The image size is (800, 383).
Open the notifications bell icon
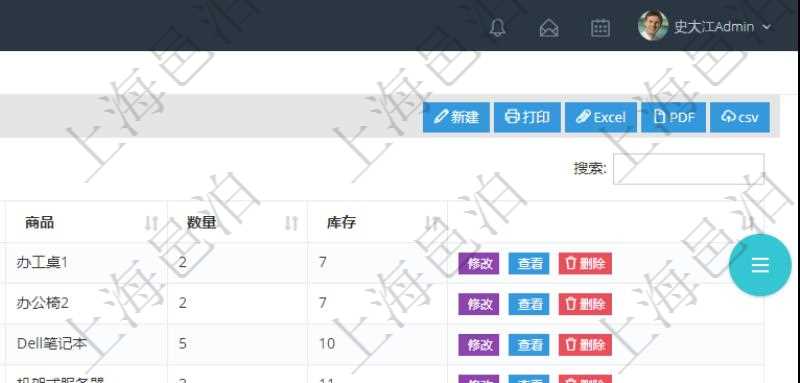click(497, 28)
